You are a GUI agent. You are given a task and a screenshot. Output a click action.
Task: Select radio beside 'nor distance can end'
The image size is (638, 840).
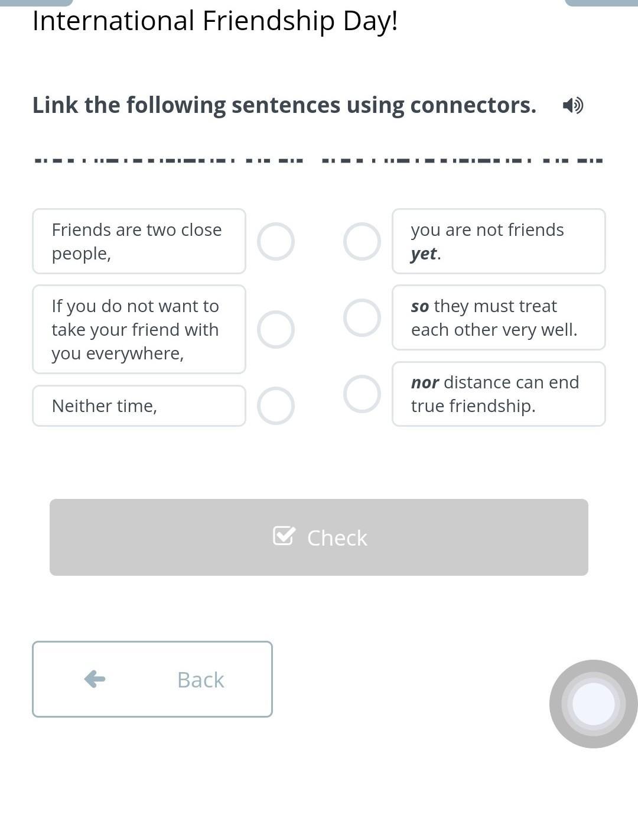(x=362, y=394)
